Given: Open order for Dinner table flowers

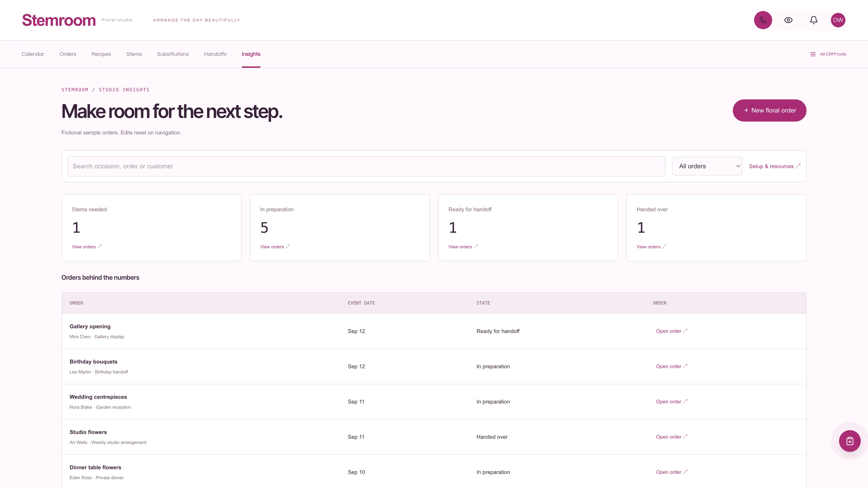Looking at the screenshot, I should coord(672,472).
